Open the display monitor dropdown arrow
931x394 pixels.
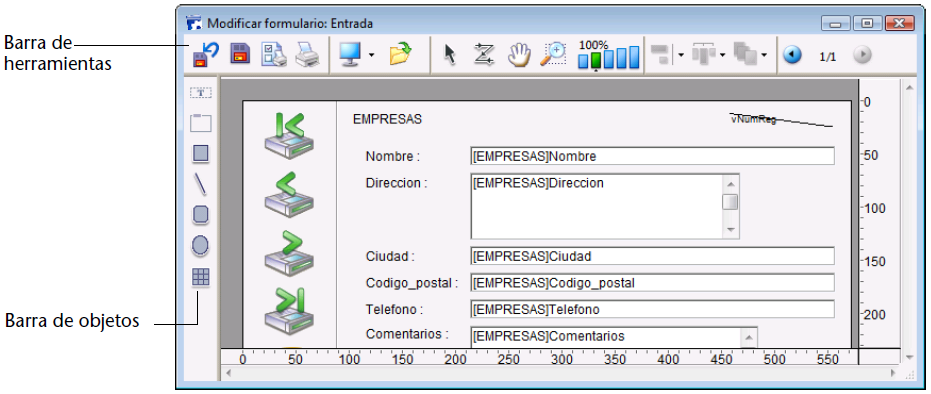(372, 55)
